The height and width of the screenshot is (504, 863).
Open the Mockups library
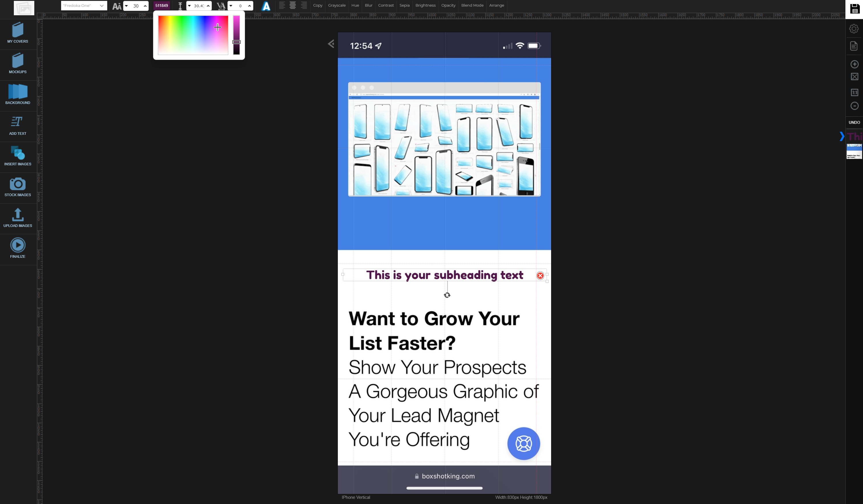point(18,63)
